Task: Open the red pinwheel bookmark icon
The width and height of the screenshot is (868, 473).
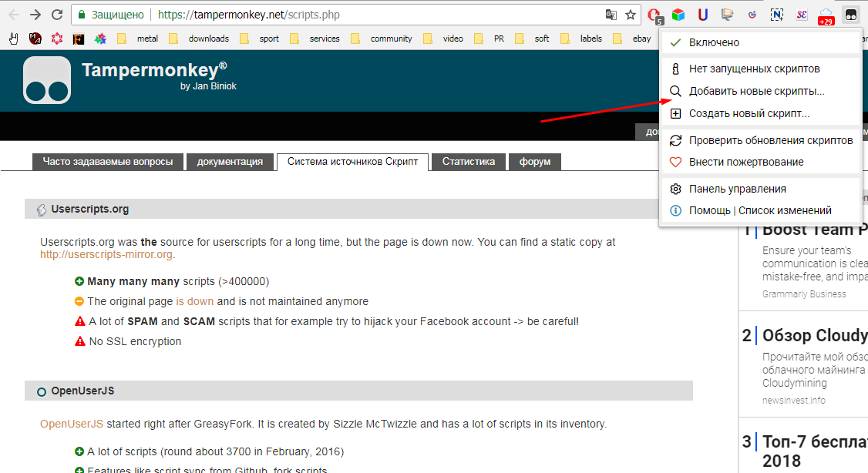Action: tap(57, 39)
